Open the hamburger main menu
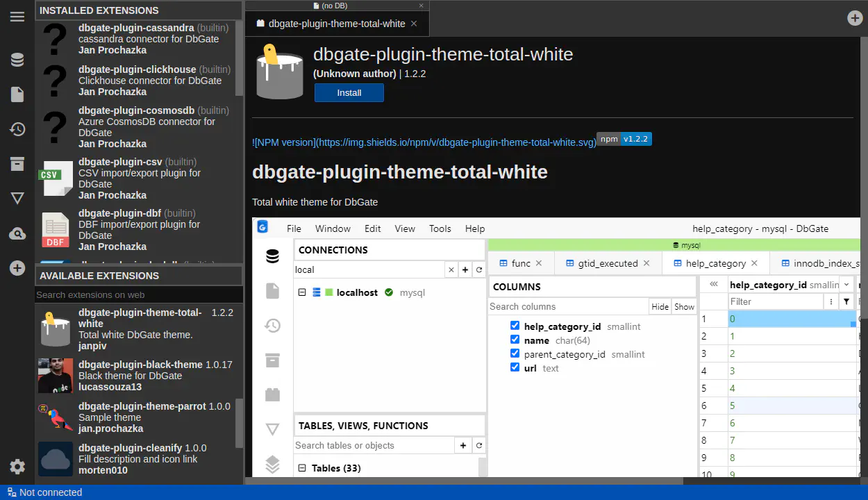868x500 pixels. 17,17
